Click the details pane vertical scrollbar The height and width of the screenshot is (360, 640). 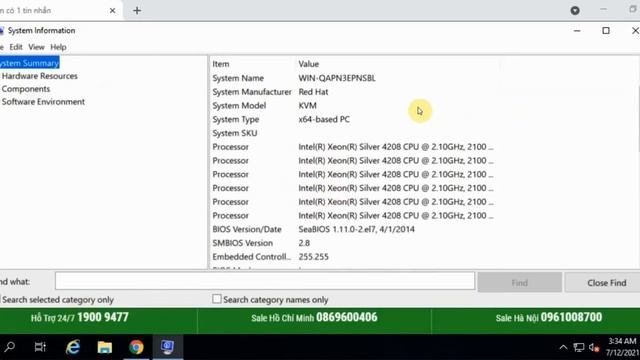[638, 118]
